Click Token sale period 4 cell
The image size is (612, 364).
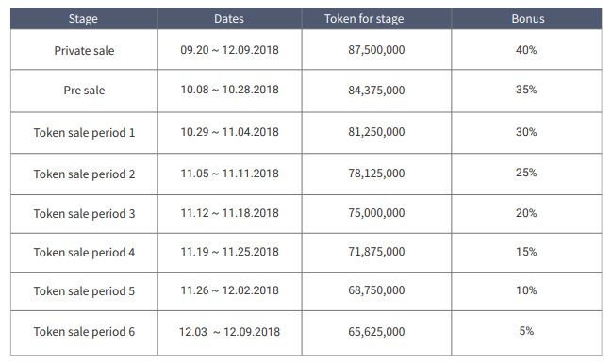tap(84, 253)
